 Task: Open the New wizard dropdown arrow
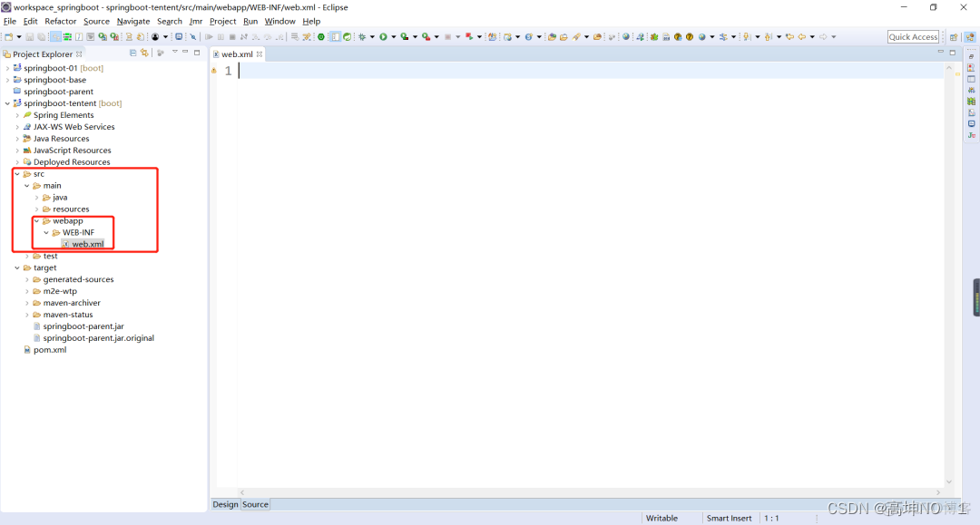point(19,37)
